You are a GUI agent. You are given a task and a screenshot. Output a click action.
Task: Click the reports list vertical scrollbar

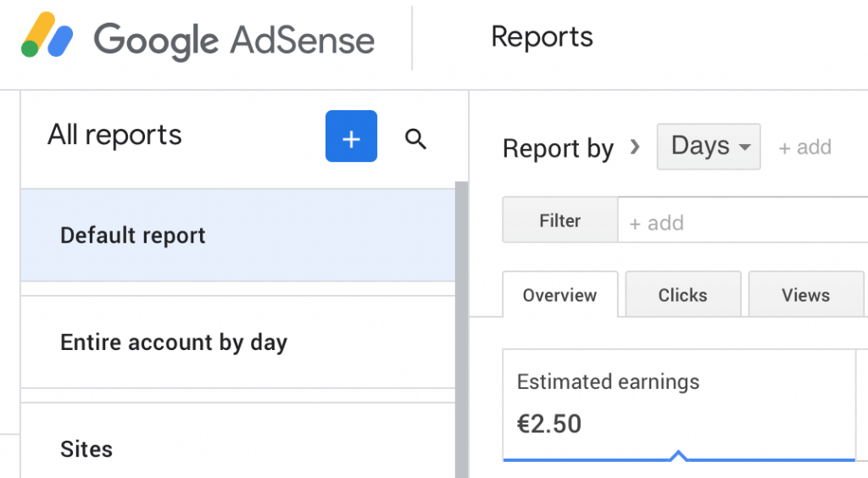point(461,330)
